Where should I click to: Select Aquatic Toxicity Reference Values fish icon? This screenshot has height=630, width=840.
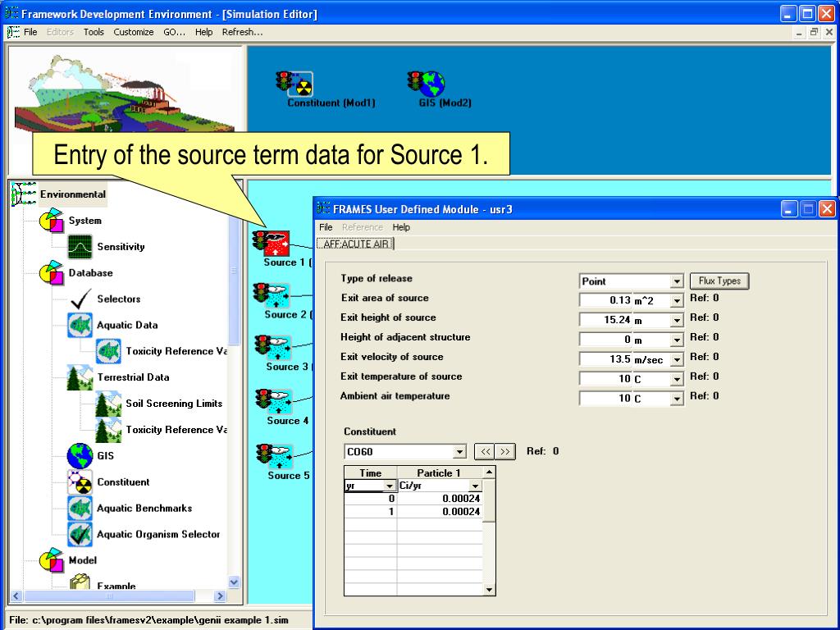[x=109, y=351]
